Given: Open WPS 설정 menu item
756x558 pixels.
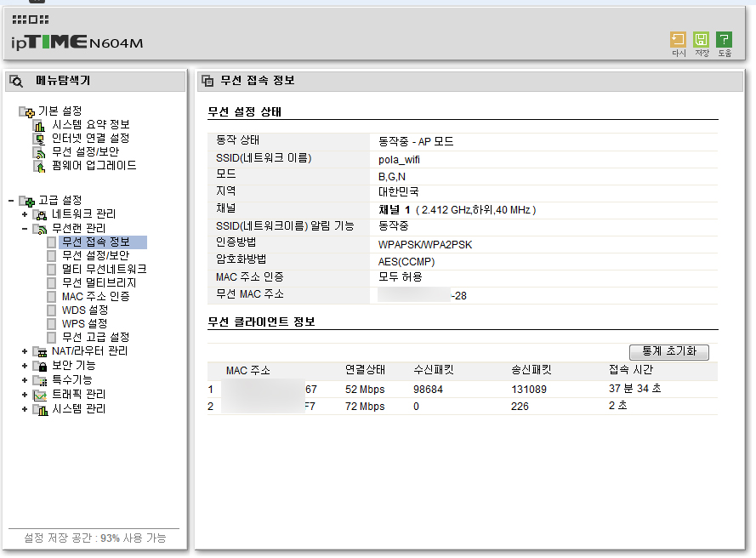Looking at the screenshot, I should 85,323.
